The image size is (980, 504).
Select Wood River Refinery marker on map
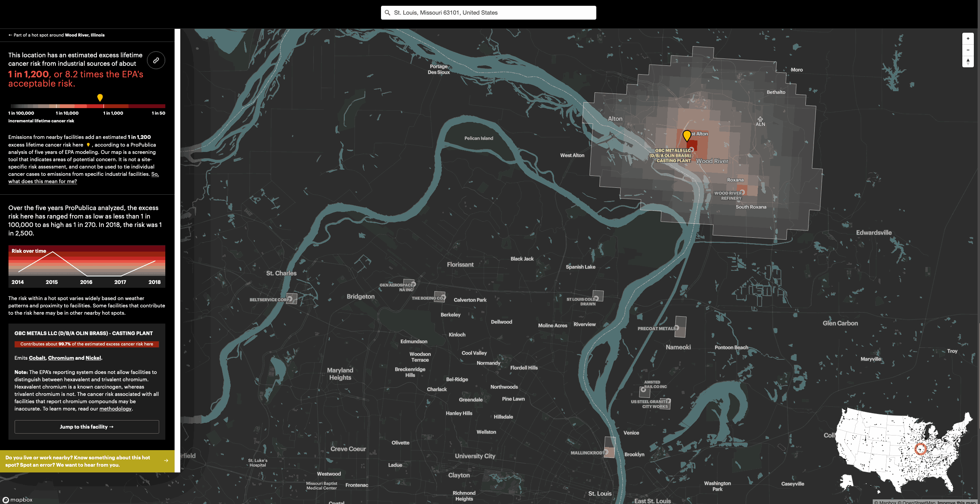[742, 192]
